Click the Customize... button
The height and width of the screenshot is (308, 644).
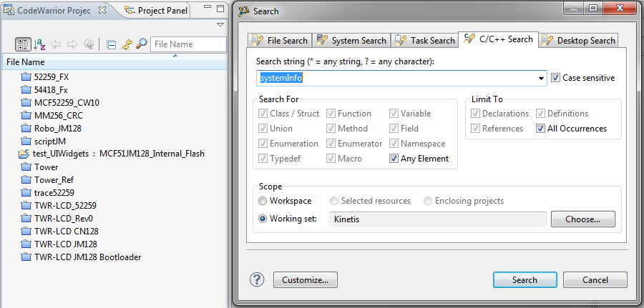tap(304, 279)
